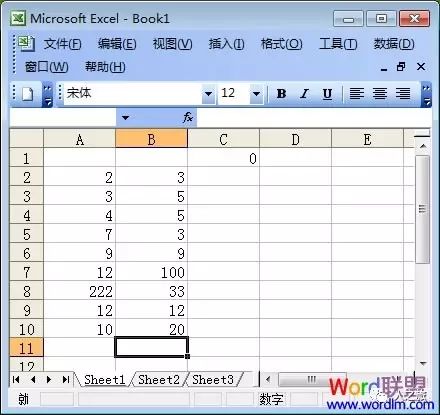
Task: Select column B header
Action: click(x=151, y=139)
